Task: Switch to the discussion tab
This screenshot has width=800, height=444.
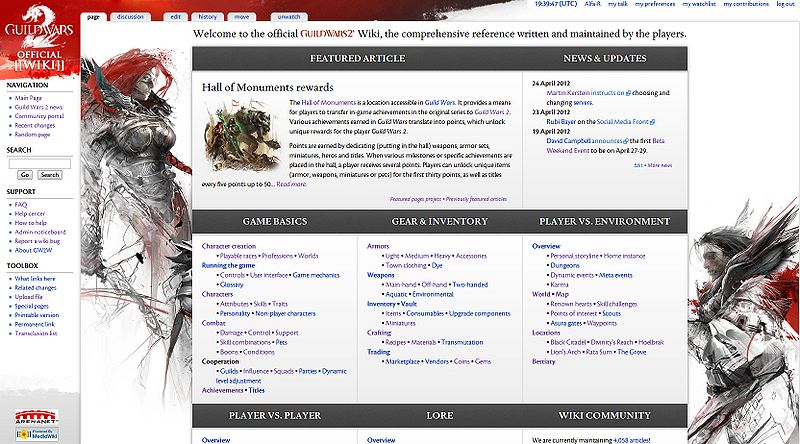Action: 130,17
